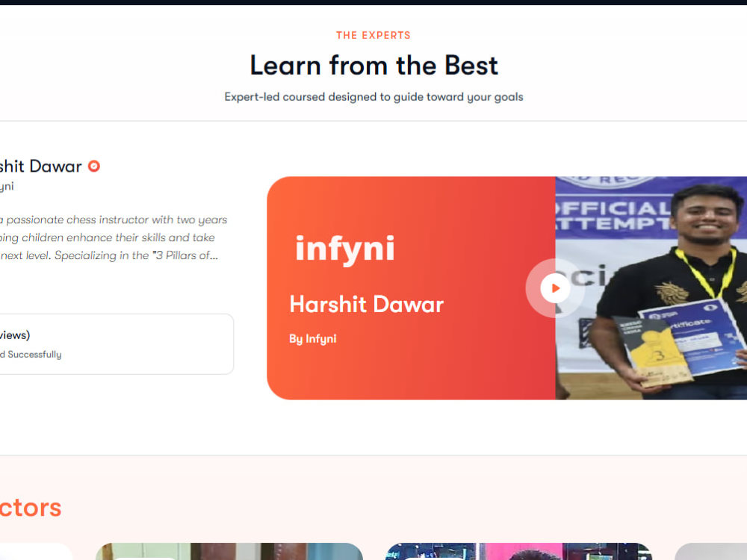Click the 'Learn from the Best' heading
Viewport: 747px width, 560px height.
click(374, 65)
